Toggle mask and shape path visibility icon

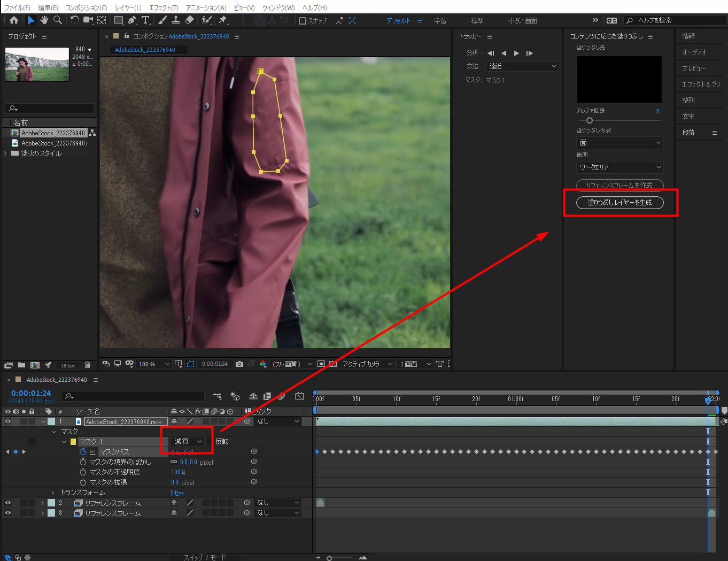click(x=191, y=364)
